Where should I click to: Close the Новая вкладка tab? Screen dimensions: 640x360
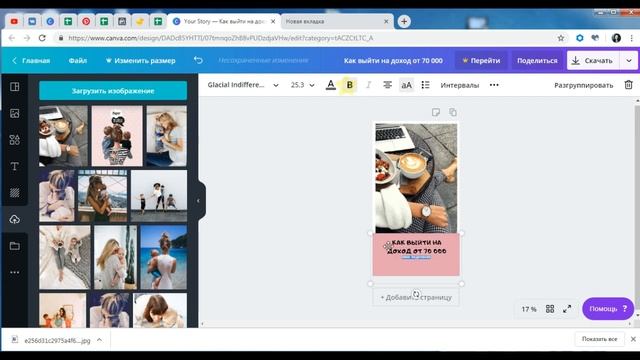(x=386, y=21)
